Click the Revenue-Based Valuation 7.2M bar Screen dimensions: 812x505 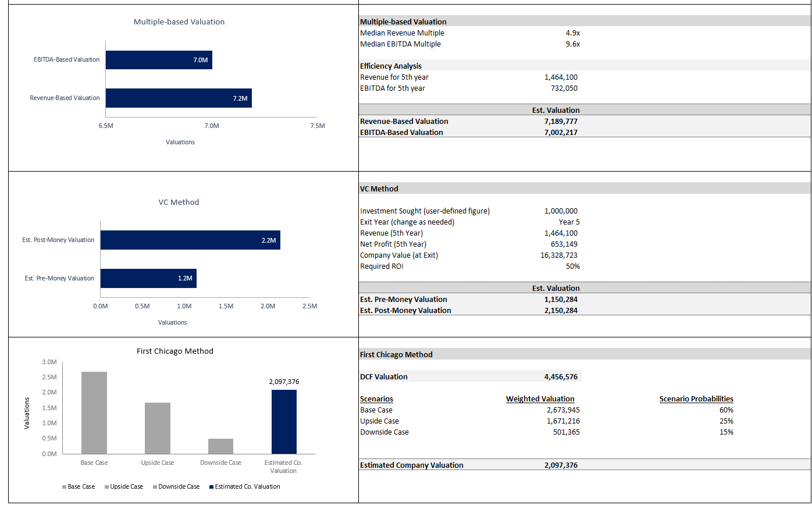coord(179,98)
